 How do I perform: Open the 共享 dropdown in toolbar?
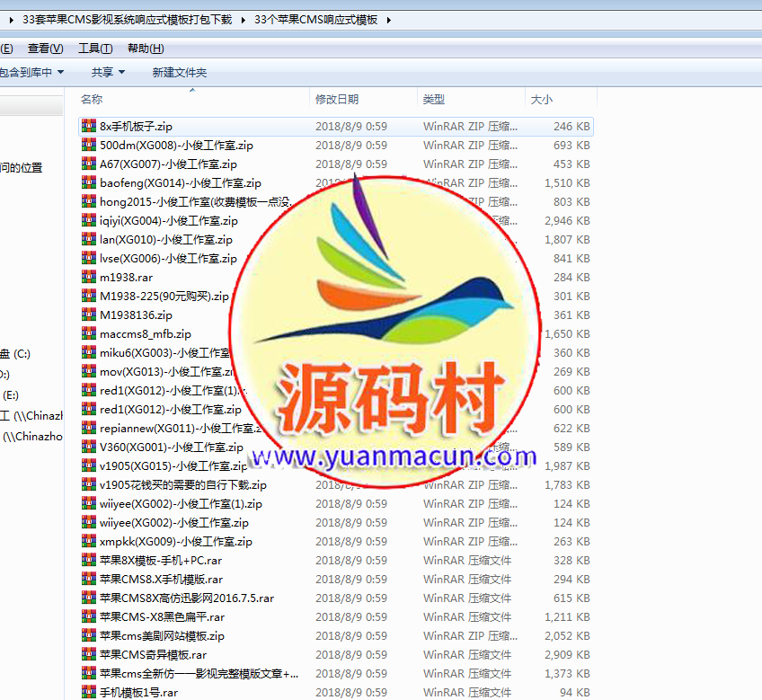point(108,72)
